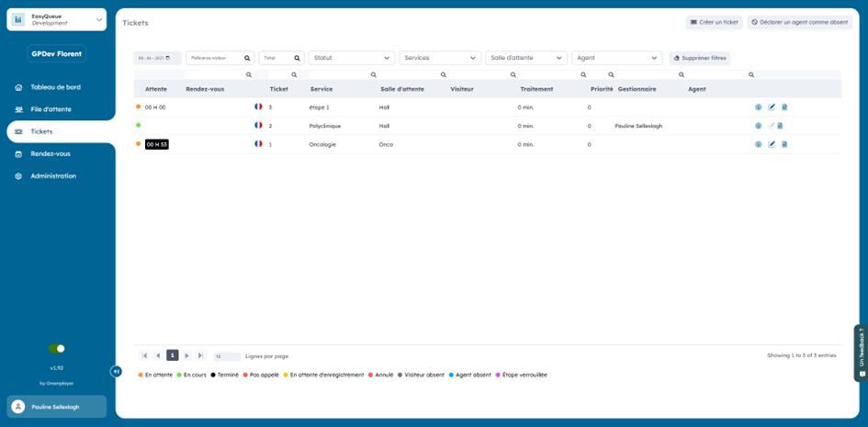Open the Statut dropdown filter
The image size is (868, 427).
pyautogui.click(x=352, y=58)
